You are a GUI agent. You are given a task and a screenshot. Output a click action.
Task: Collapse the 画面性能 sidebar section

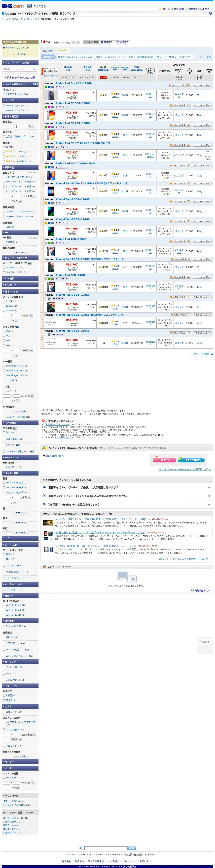[20, 167]
